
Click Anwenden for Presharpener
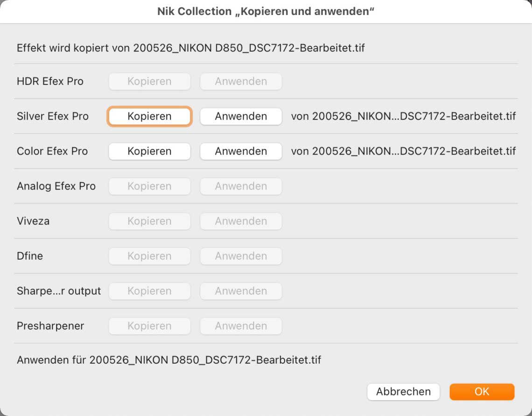241,326
